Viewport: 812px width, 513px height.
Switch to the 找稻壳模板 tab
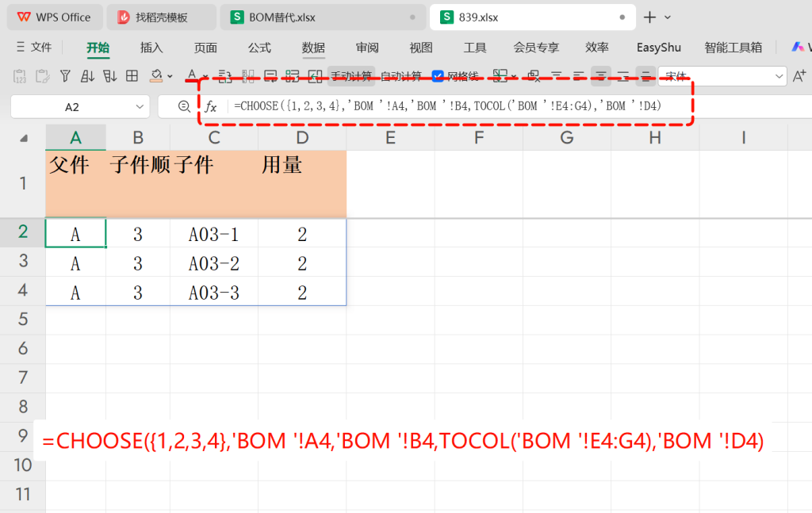click(162, 17)
